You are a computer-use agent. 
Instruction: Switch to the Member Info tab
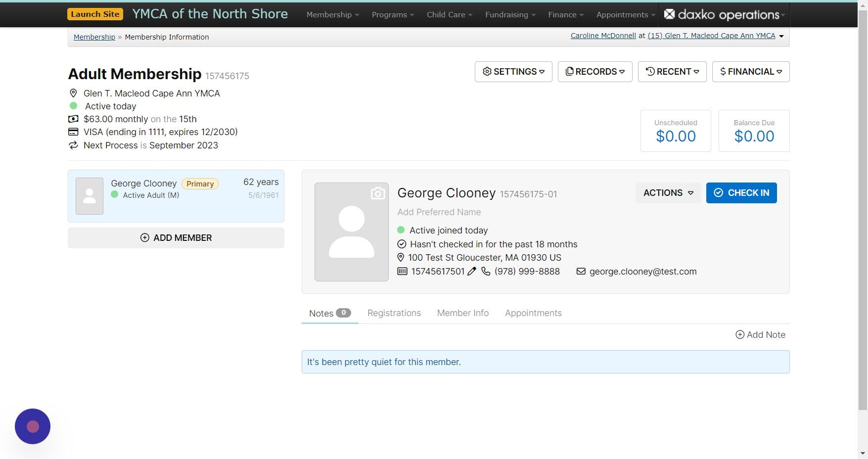tap(462, 313)
